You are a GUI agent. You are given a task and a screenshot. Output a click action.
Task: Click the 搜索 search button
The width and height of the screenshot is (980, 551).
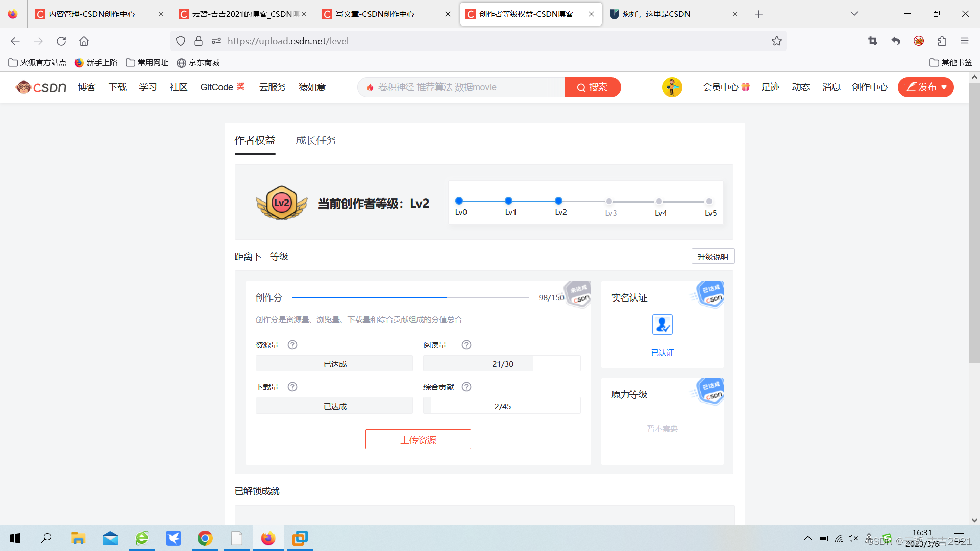click(593, 87)
